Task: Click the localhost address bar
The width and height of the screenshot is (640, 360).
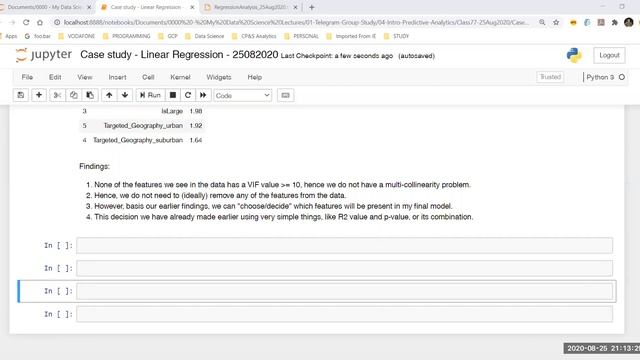Action: 296,22
